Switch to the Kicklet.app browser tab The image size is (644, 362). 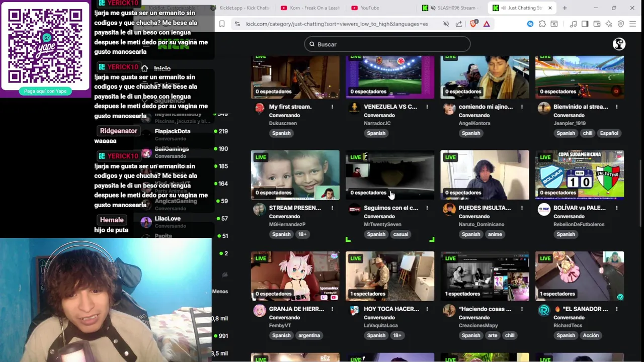click(240, 8)
